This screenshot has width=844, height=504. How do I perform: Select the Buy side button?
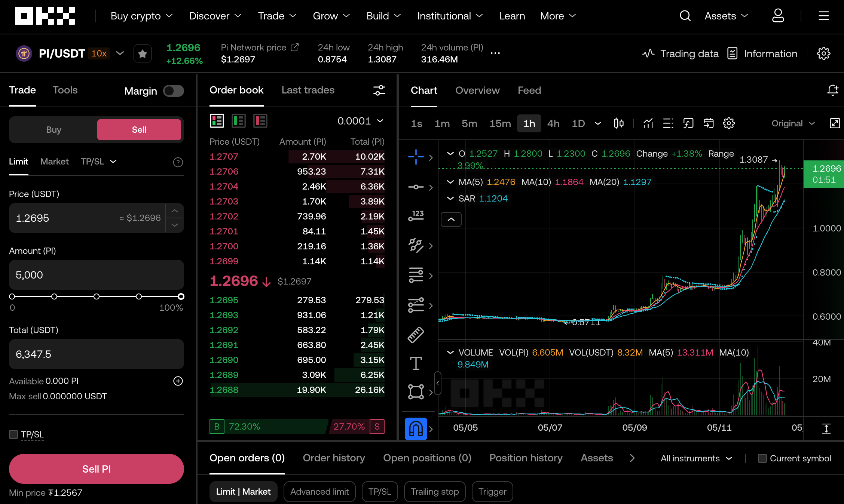click(x=53, y=130)
